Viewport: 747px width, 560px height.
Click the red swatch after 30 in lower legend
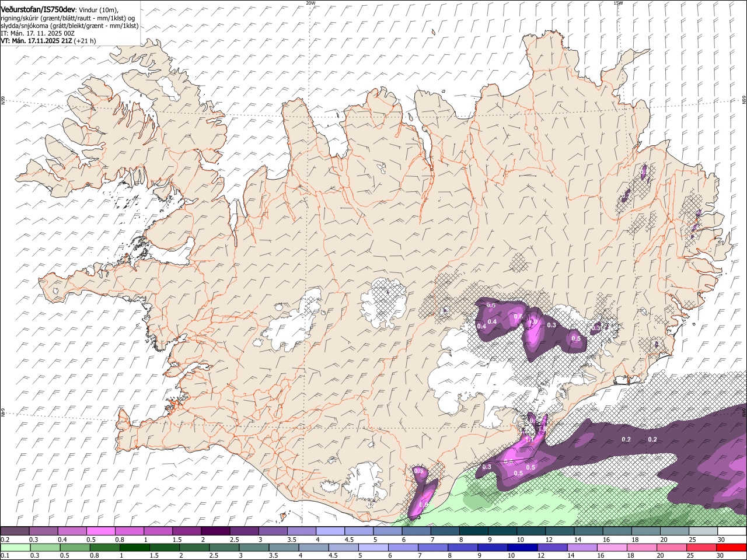coord(731,548)
